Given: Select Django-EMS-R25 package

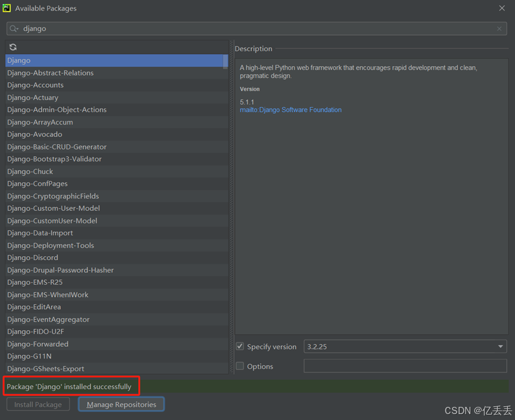Looking at the screenshot, I should pyautogui.click(x=117, y=282).
